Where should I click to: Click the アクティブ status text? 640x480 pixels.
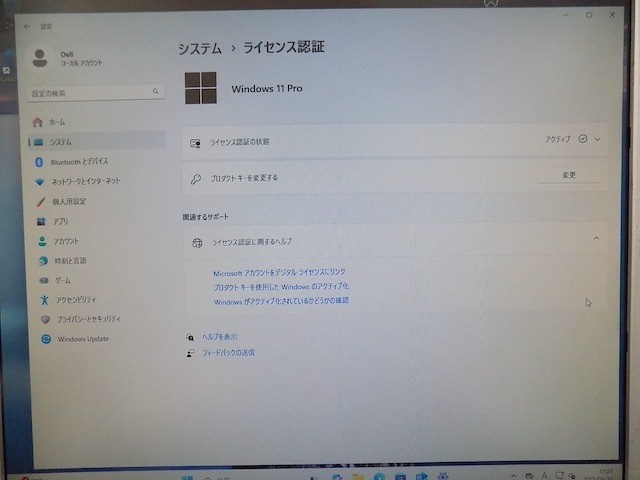[558, 139]
